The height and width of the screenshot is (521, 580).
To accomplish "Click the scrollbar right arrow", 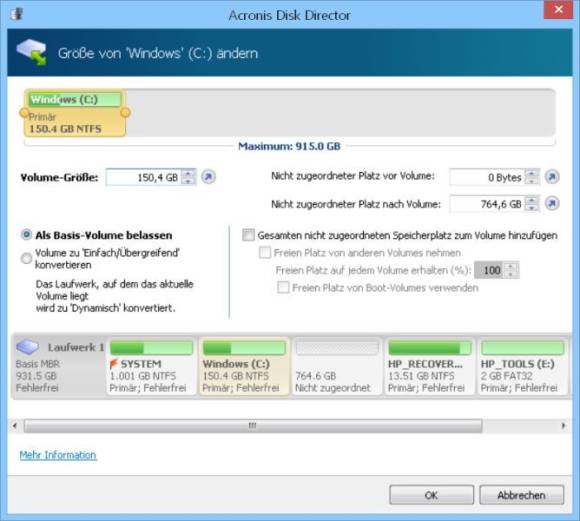I will tap(563, 426).
